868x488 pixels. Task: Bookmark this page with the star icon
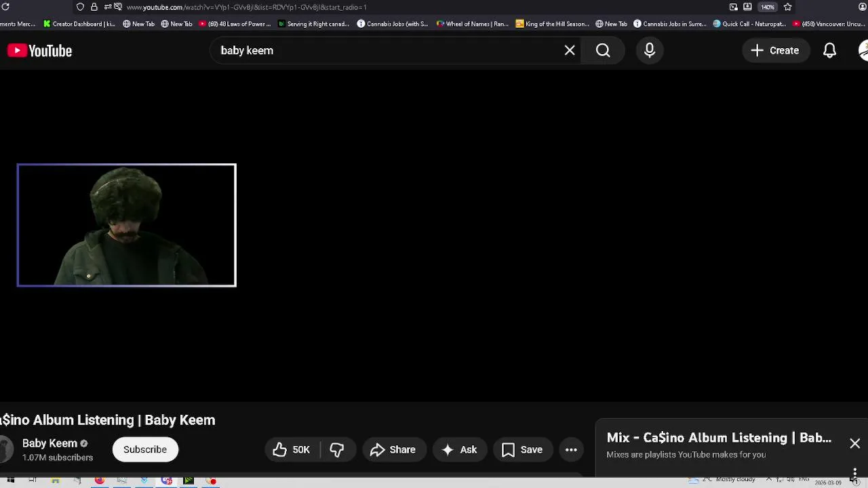(787, 7)
